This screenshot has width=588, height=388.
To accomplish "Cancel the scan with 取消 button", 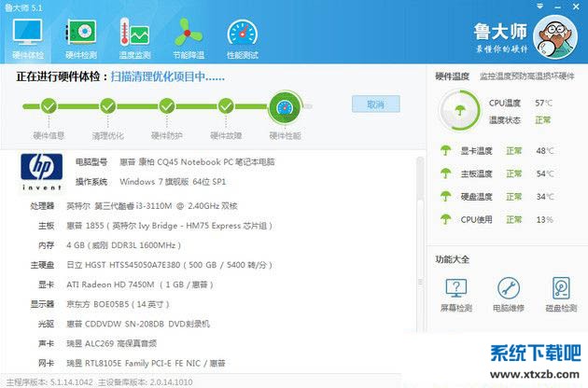I will 375,104.
